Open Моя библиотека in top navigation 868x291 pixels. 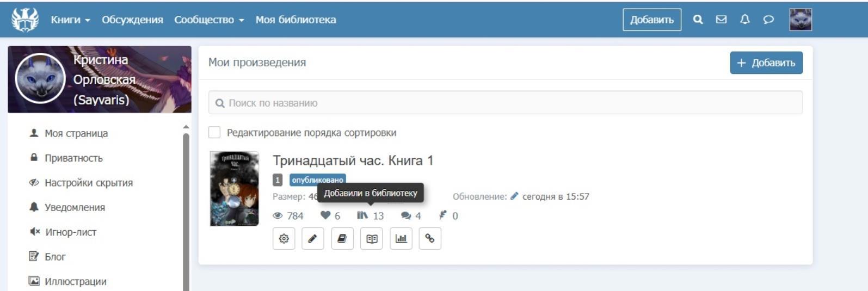[296, 20]
